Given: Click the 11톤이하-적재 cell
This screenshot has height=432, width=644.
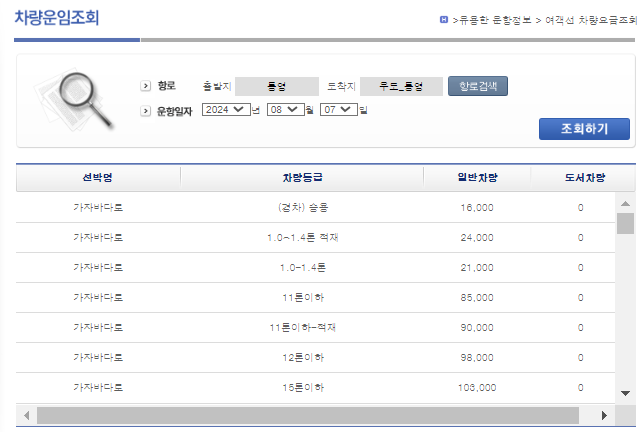Looking at the screenshot, I should [x=303, y=327].
